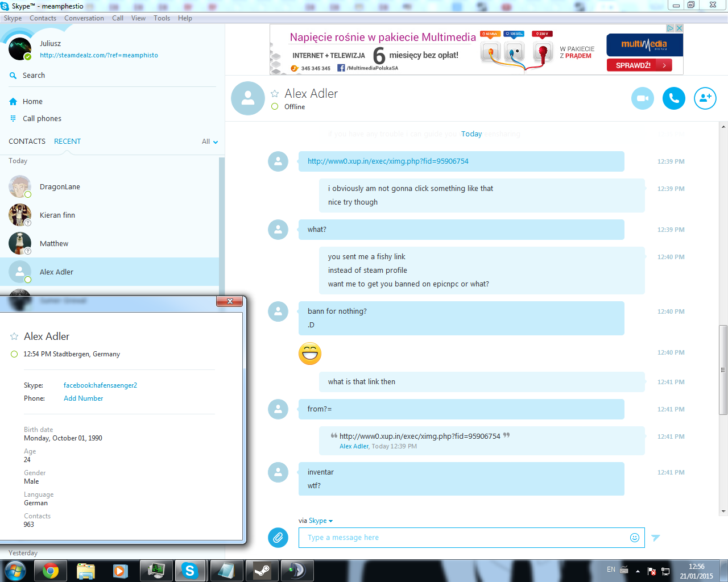The image size is (728, 582).
Task: Open Matthew conversation
Action: pos(109,243)
